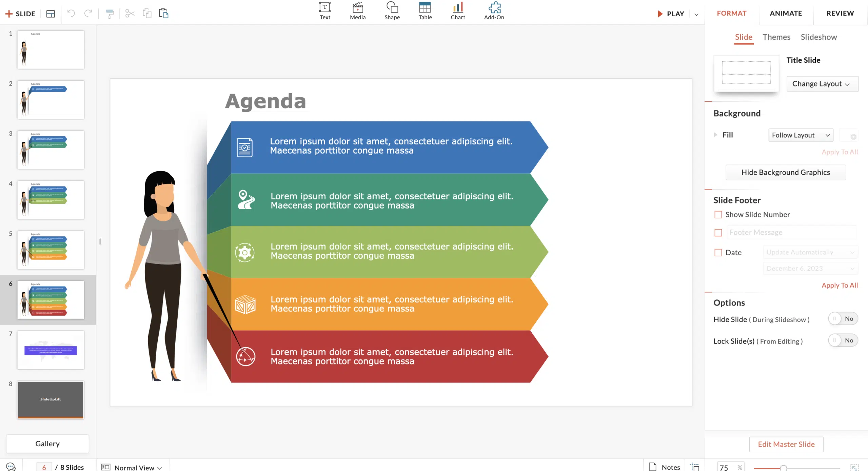
Task: Toggle Hide Slide during slideshow
Action: tap(843, 319)
